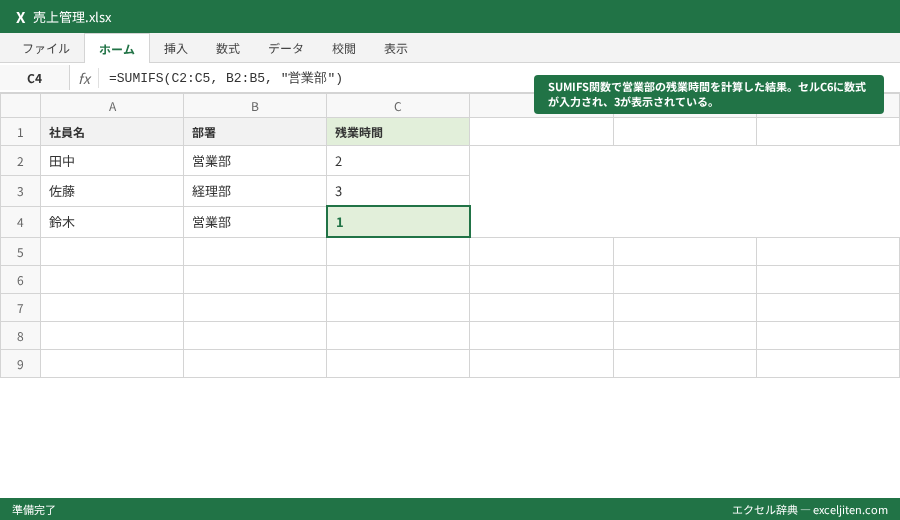Select column C header
This screenshot has height=520, width=900.
398,106
